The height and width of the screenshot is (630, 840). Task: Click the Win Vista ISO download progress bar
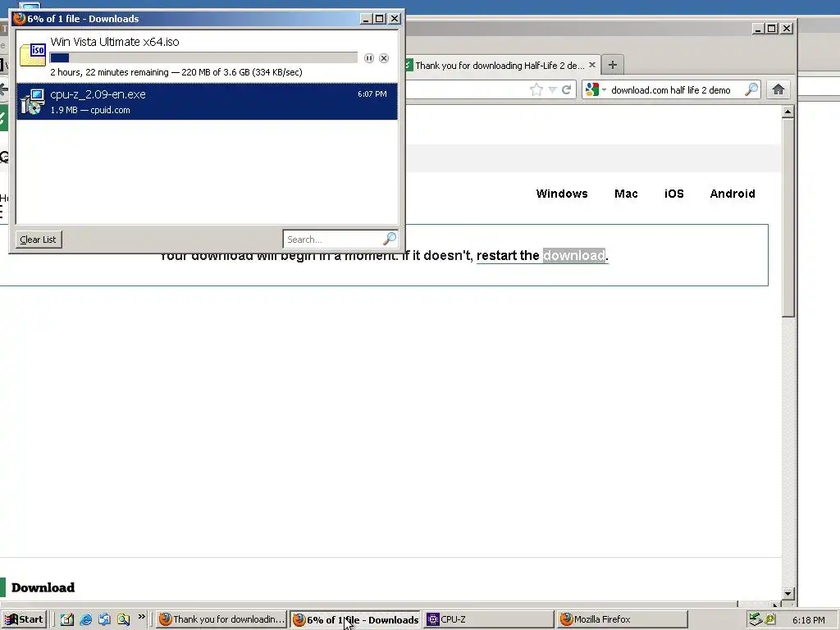pyautogui.click(x=203, y=58)
